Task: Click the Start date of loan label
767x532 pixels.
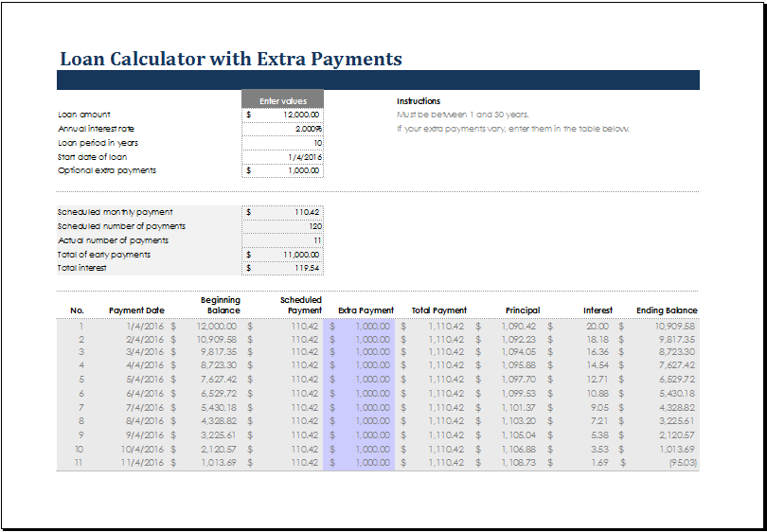Action: point(93,157)
